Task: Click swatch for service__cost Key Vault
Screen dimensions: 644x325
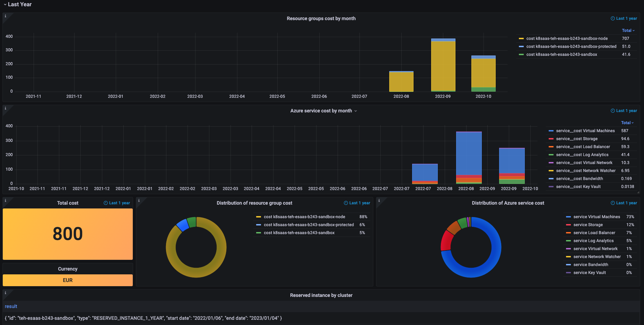Action: point(551,187)
